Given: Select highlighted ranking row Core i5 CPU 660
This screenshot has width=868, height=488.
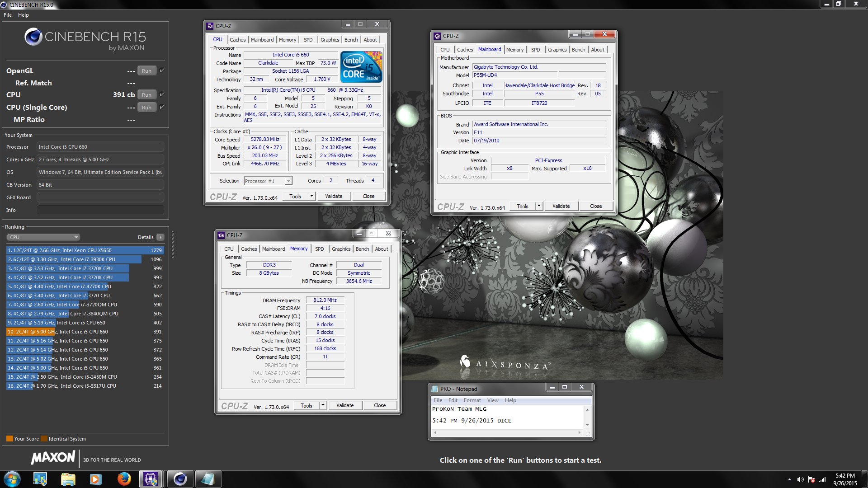Looking at the screenshot, I should click(x=85, y=332).
